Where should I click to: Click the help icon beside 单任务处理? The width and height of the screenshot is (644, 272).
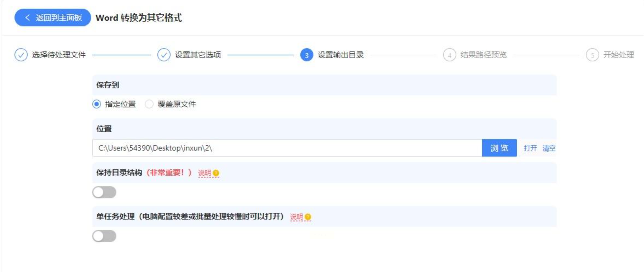click(308, 217)
